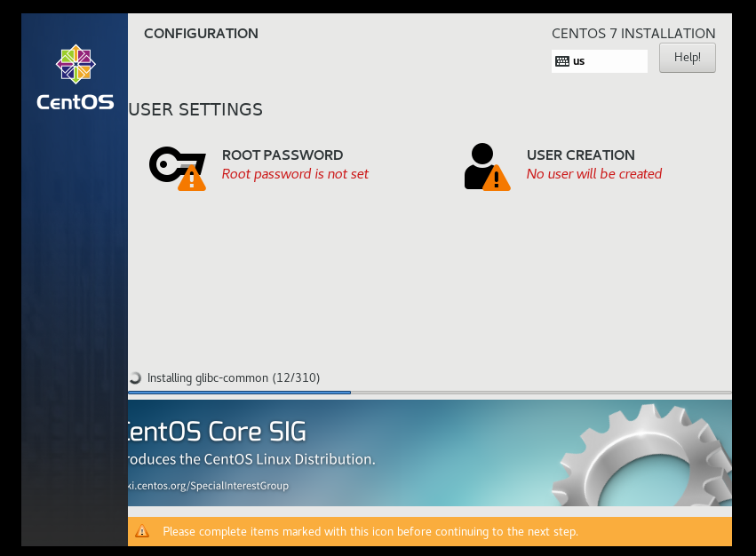This screenshot has height=556, width=756.
Task: Click the installation progress spinner
Action: coord(136,377)
